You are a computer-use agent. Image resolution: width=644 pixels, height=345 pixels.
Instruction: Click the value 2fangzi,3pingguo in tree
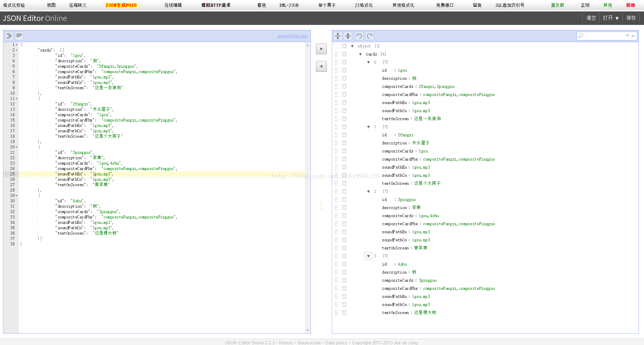tap(437, 87)
